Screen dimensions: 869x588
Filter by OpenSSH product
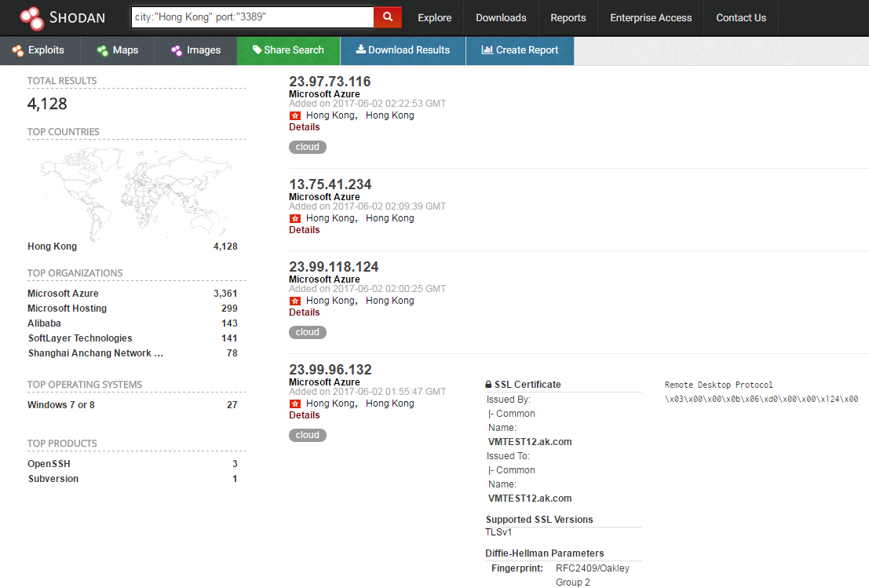(49, 463)
